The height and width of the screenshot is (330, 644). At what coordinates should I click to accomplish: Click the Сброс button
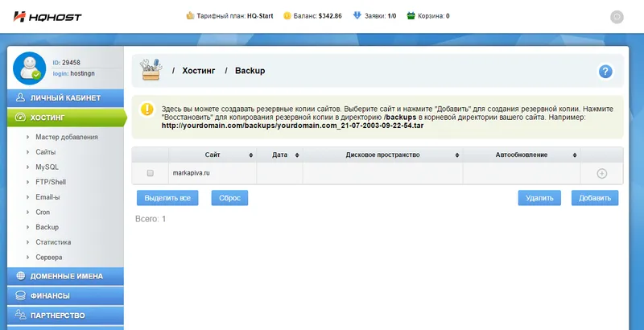[x=229, y=198]
